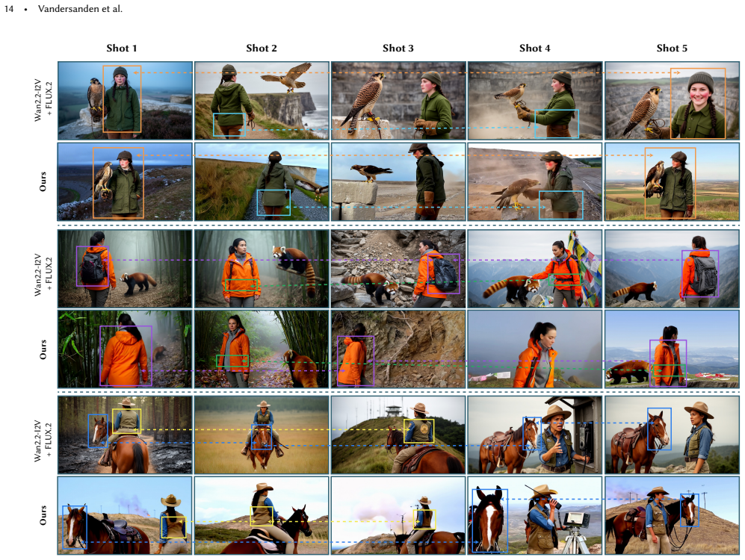Open the image with colorful prayer flags
The height and width of the screenshot is (560, 745).
pyautogui.click(x=535, y=269)
